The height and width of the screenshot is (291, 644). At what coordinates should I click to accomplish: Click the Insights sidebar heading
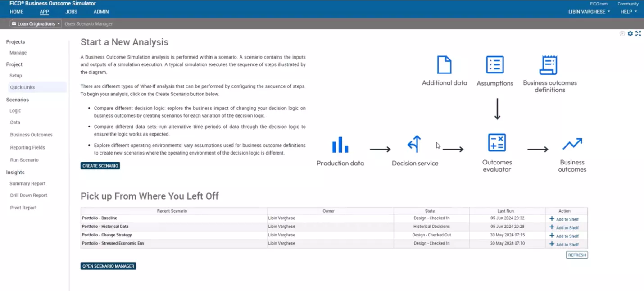(x=15, y=173)
